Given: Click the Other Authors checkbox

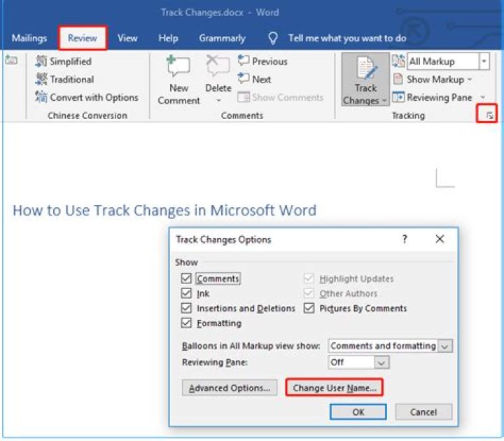Looking at the screenshot, I should (309, 293).
